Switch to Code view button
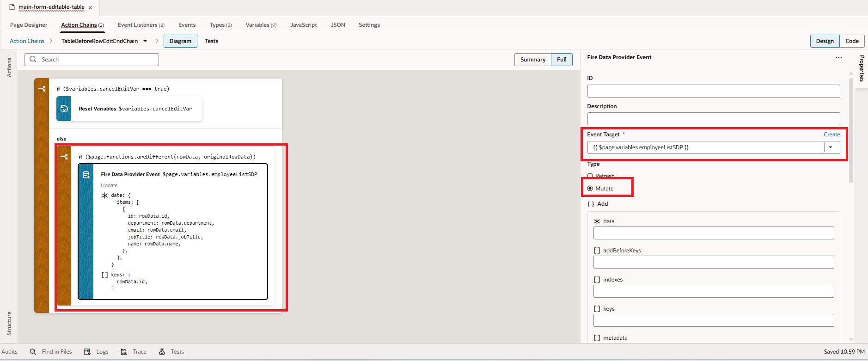The width and height of the screenshot is (868, 361). [852, 41]
